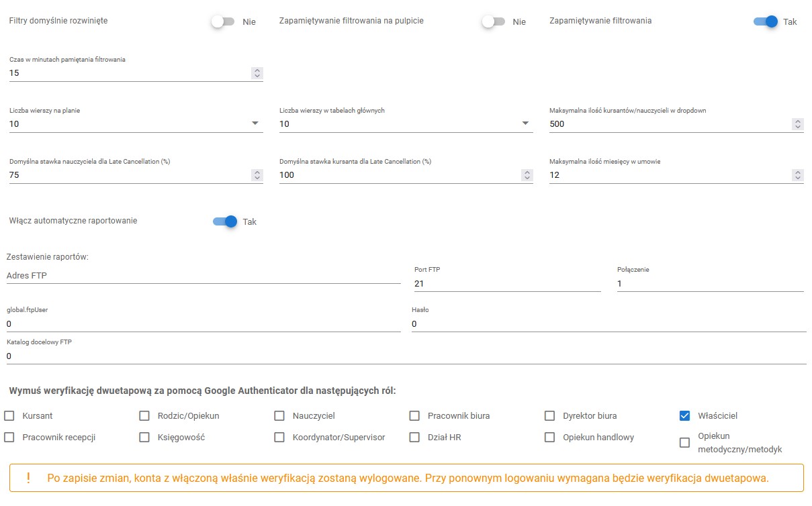Tick the Księgowość checkbox
Image resolution: width=812 pixels, height=506 pixels.
[144, 437]
